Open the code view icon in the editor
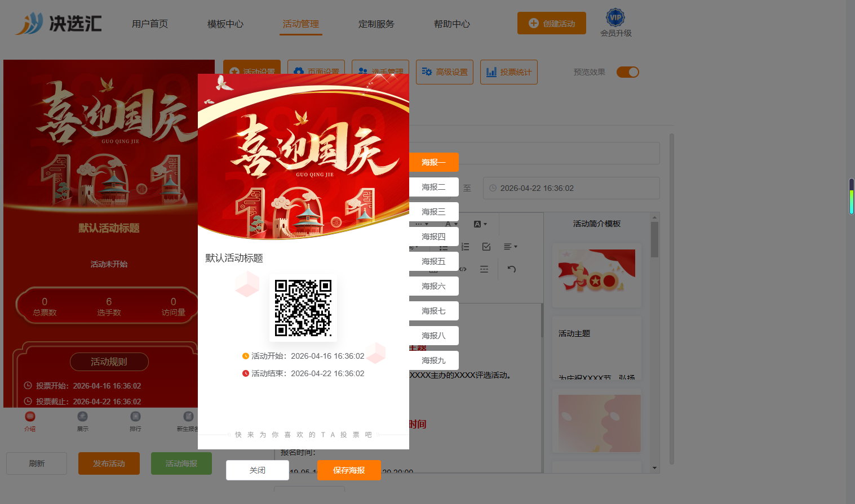This screenshot has height=504, width=855. (463, 269)
